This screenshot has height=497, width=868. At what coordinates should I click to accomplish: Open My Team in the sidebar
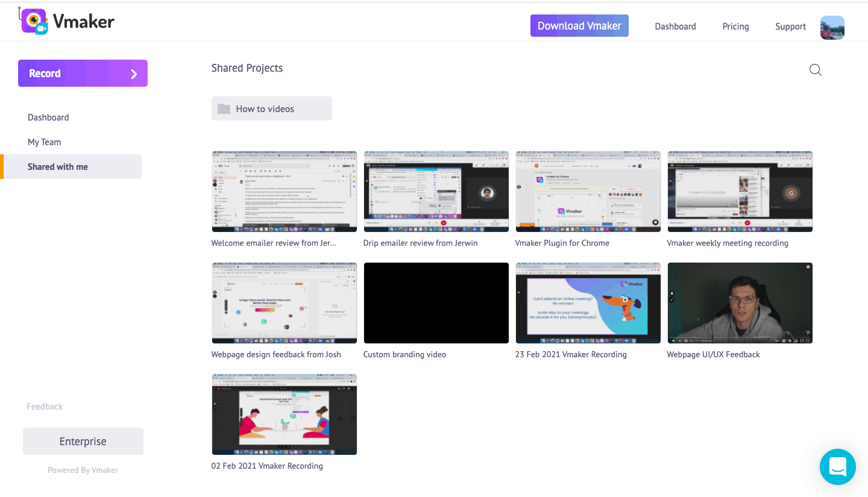pos(45,142)
